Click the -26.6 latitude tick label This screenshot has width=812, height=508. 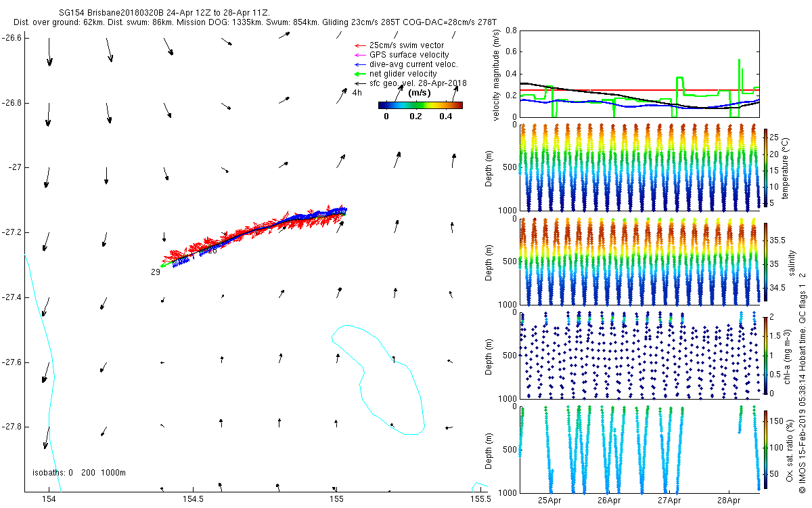[x=13, y=37]
